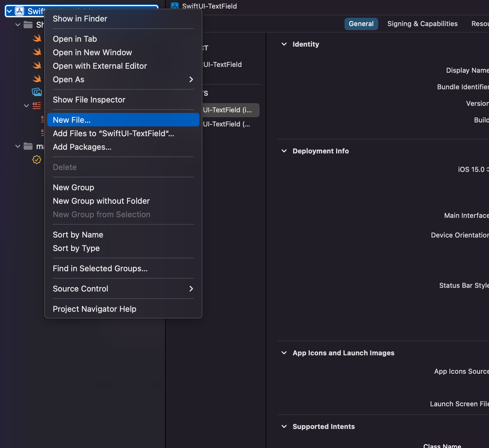Choose Show in Finder
The image size is (489, 448).
pos(123,19)
